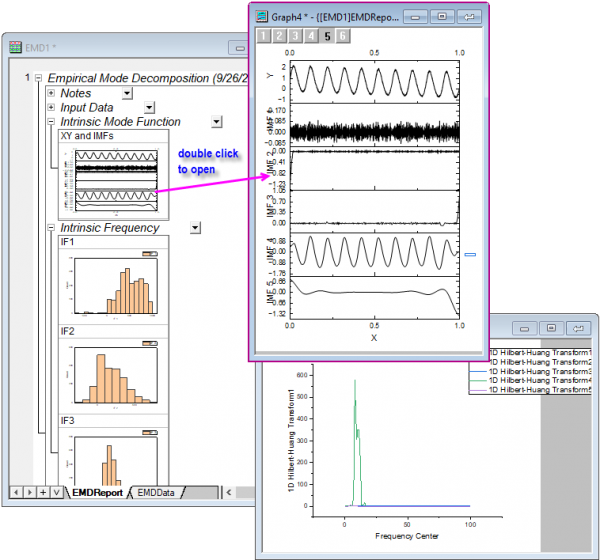This screenshot has height=560, width=600.
Task: Select layer 1 icon in Graph4
Action: (264, 36)
